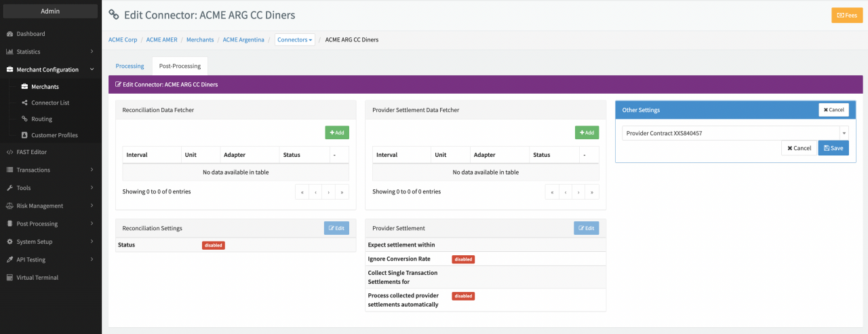Open Customer Profiles in the sidebar
This screenshot has height=334, width=868.
(54, 135)
